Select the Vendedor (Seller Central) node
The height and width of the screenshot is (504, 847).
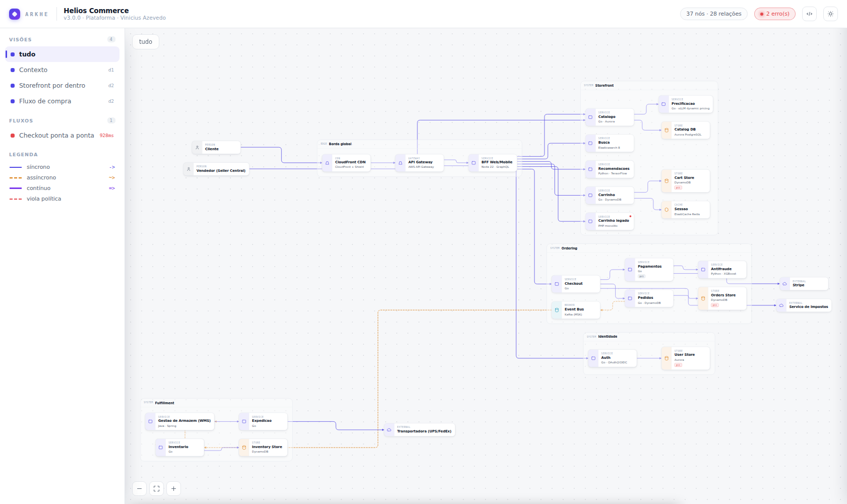[216, 169]
